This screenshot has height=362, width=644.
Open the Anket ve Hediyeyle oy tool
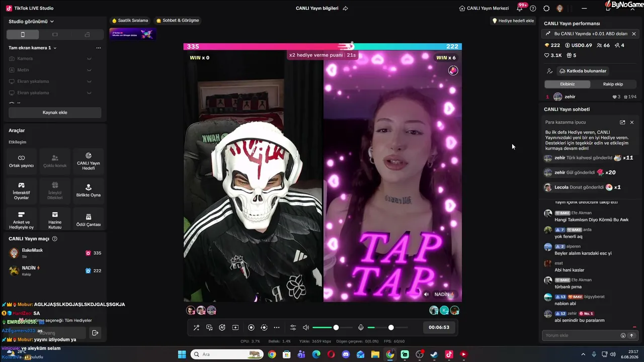tap(22, 220)
